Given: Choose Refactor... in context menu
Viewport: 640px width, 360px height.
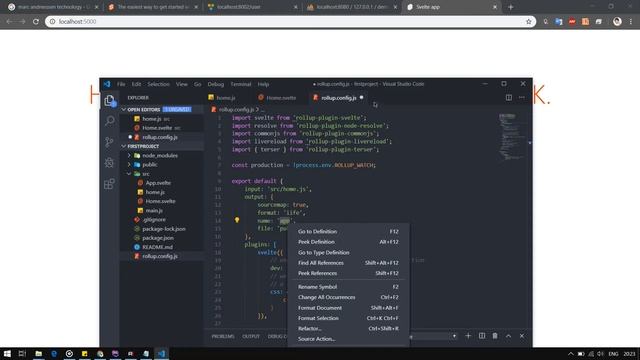Looking at the screenshot, I should tap(348, 329).
